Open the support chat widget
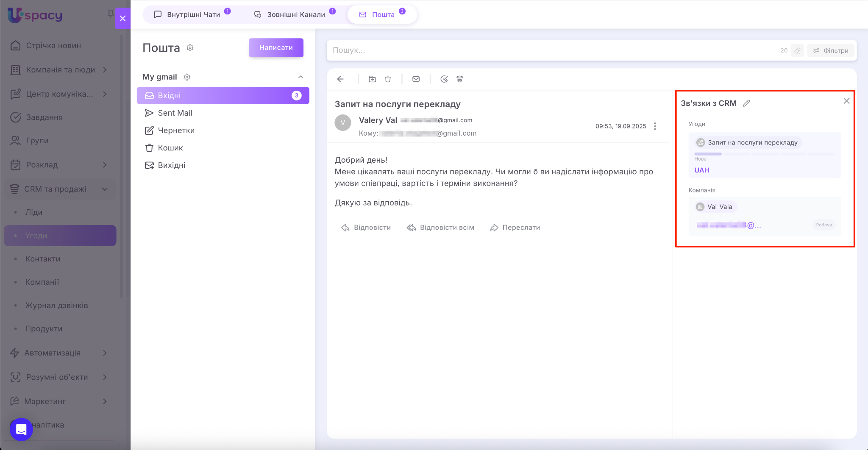Screen dimensions: 868x450 [21, 429]
